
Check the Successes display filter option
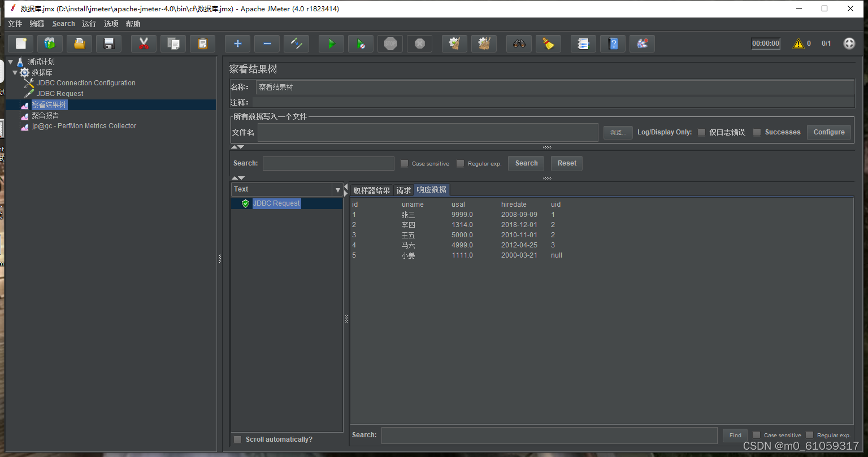(757, 132)
